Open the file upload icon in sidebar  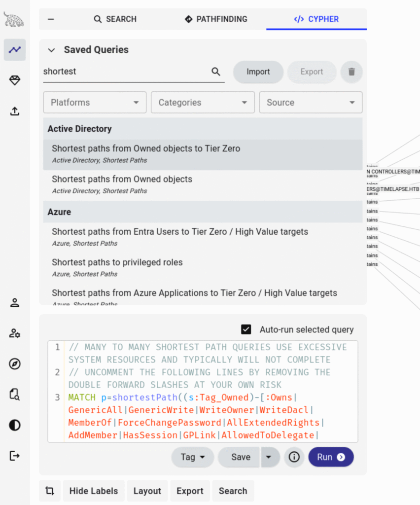point(15,111)
